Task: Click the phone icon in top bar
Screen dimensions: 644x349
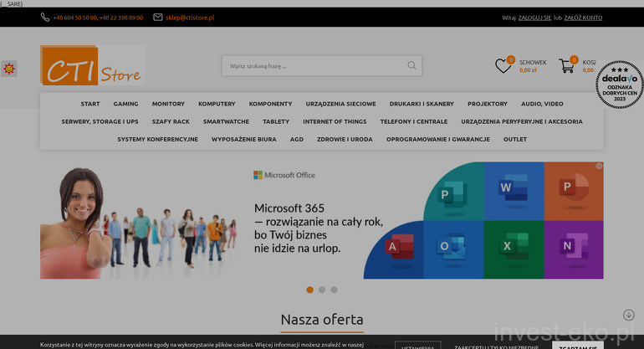Action: pos(45,18)
